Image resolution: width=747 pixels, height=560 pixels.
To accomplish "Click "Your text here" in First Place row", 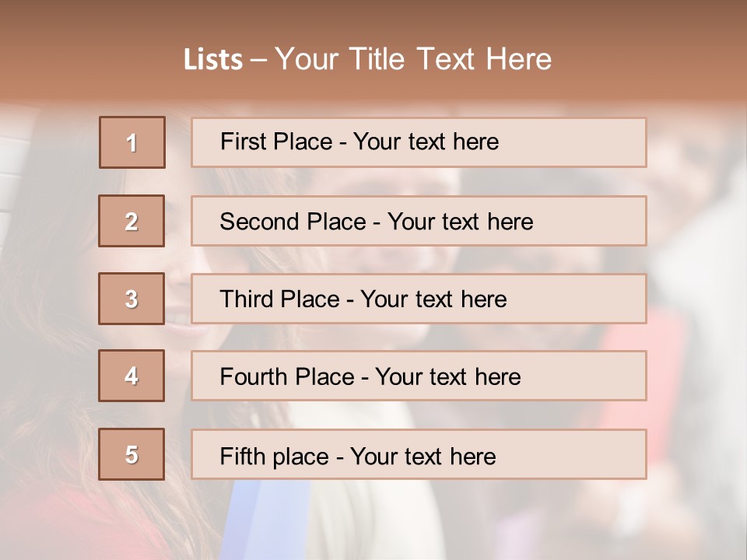I will tap(426, 142).
